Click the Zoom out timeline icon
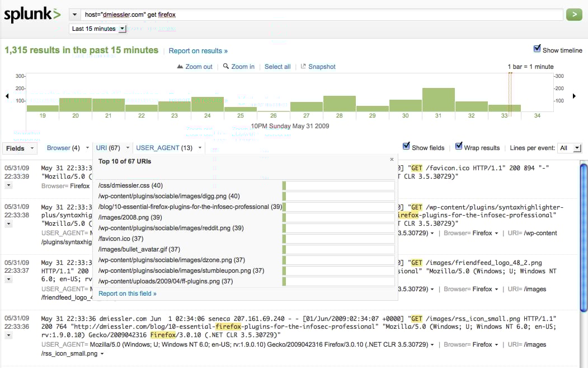The image size is (588, 368). [x=180, y=67]
